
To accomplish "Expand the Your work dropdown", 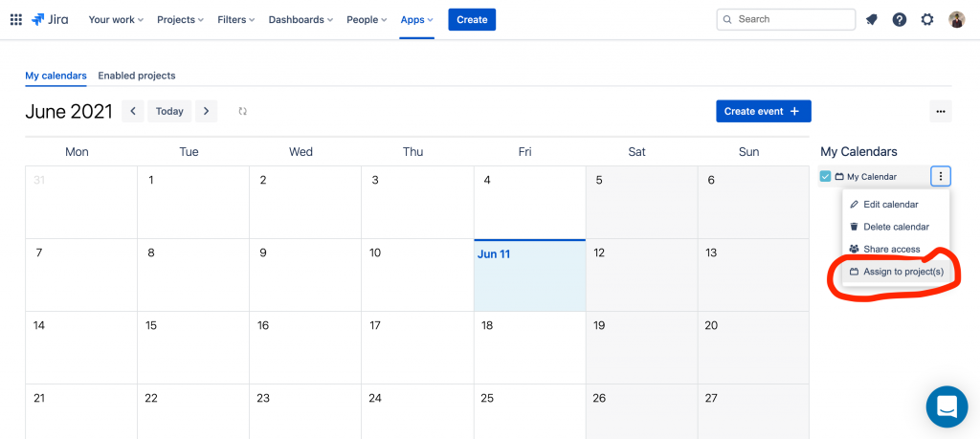I will [116, 19].
